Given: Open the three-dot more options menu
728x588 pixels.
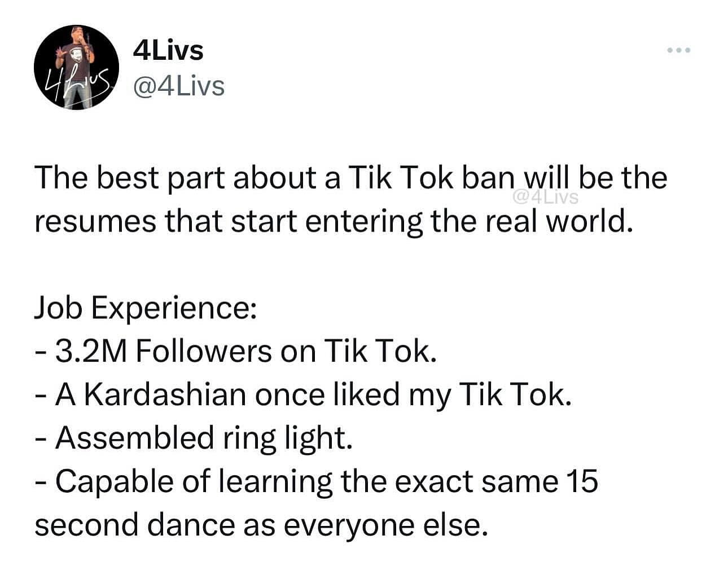Looking at the screenshot, I should pyautogui.click(x=678, y=51).
